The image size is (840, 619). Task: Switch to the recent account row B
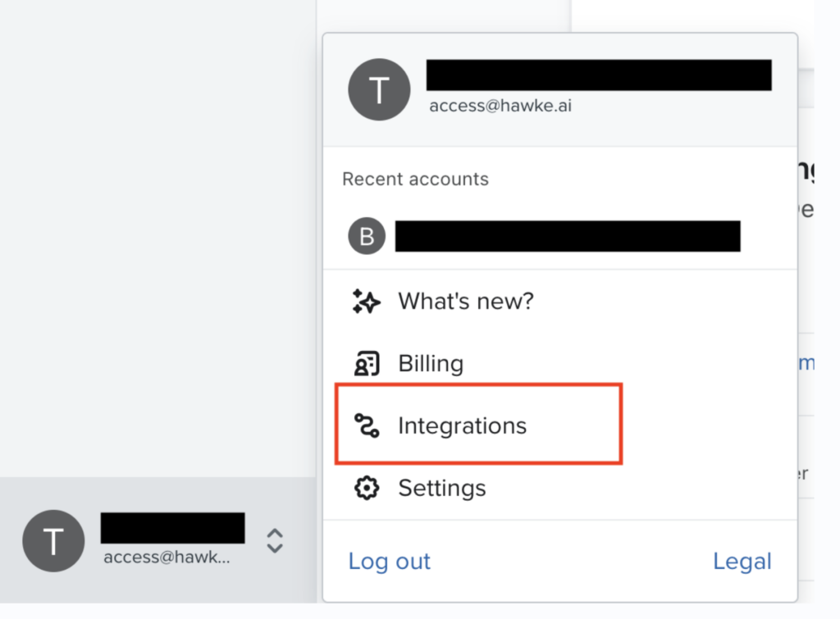click(x=560, y=236)
